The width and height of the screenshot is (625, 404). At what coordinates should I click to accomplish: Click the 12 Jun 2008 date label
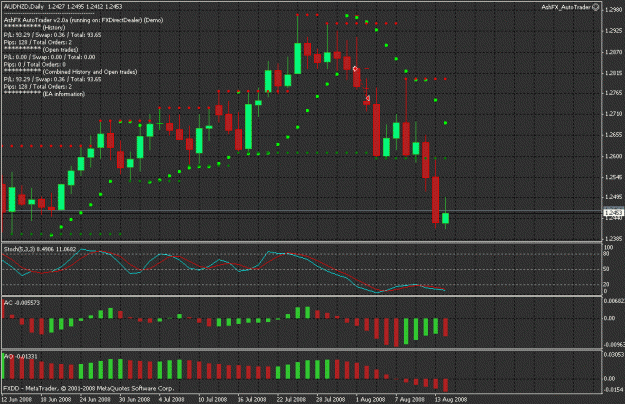point(16,400)
